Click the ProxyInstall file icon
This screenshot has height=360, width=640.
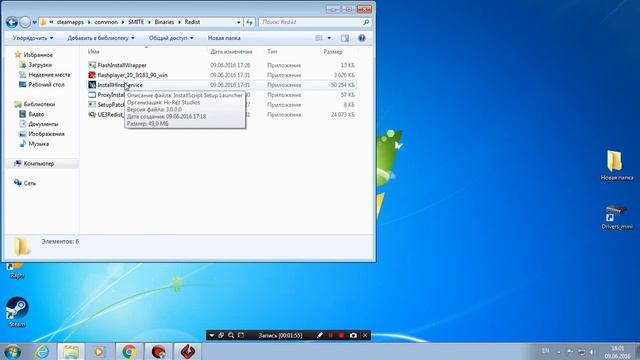coord(92,95)
